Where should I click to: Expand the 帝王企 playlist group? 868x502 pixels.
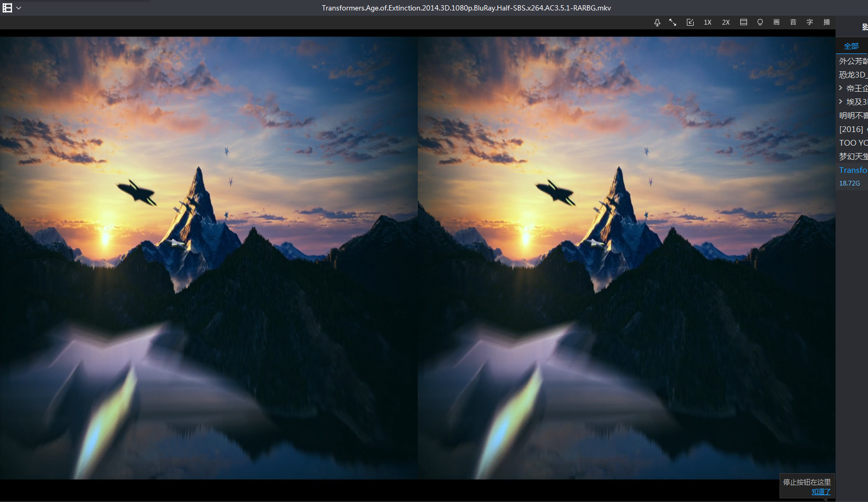841,88
